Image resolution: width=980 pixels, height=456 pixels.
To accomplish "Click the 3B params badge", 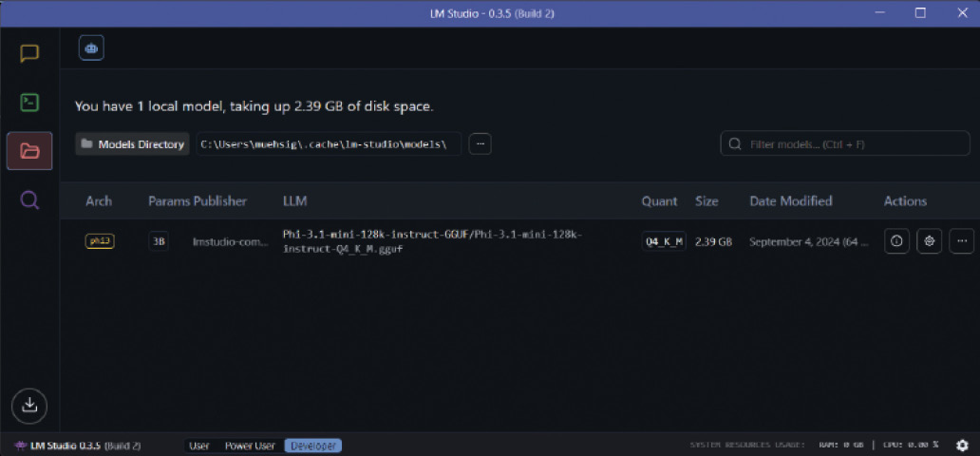I will click(159, 240).
